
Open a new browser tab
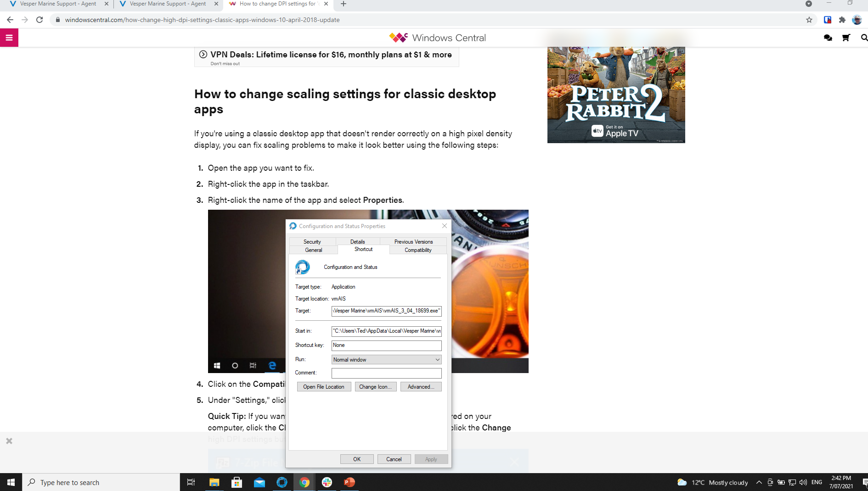tap(344, 4)
